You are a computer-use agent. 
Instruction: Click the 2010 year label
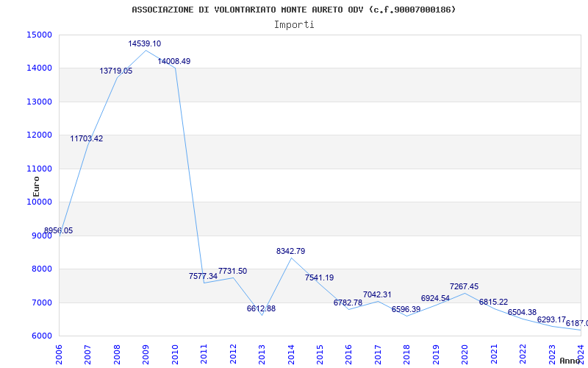point(175,355)
